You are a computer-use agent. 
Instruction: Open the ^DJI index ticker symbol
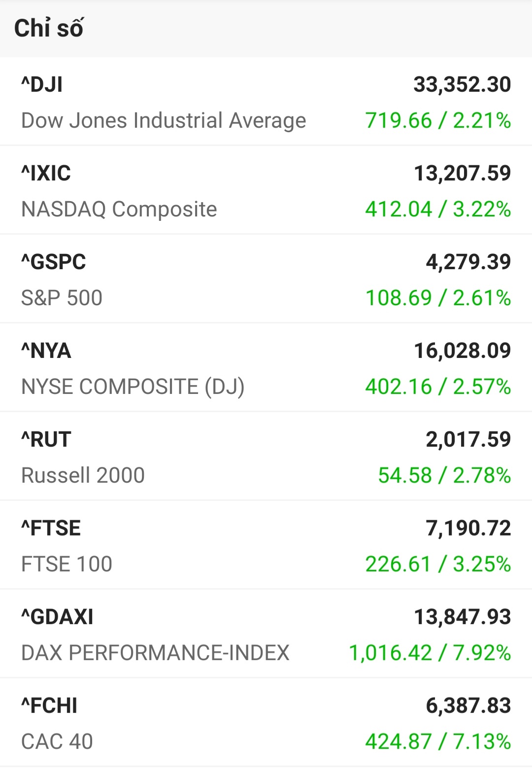pyautogui.click(x=42, y=85)
